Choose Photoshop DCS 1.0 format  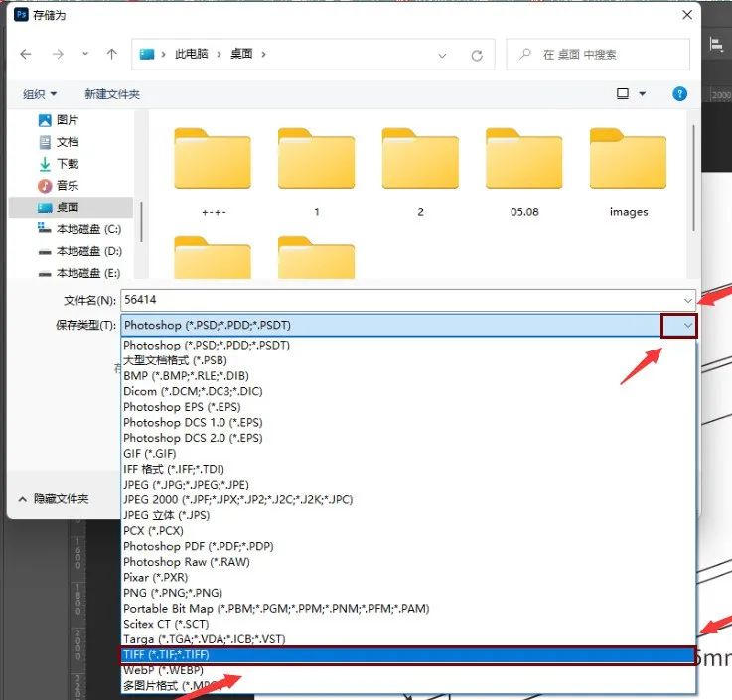pyautogui.click(x=408, y=422)
